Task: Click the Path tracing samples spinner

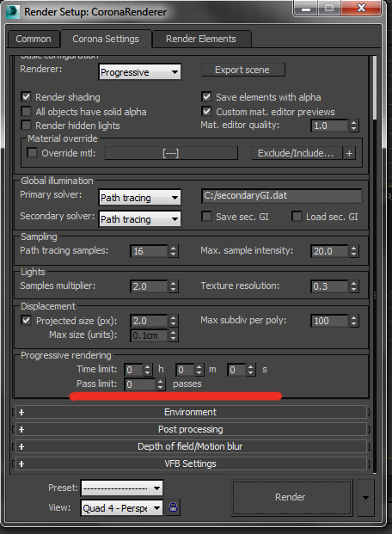Action: point(174,251)
